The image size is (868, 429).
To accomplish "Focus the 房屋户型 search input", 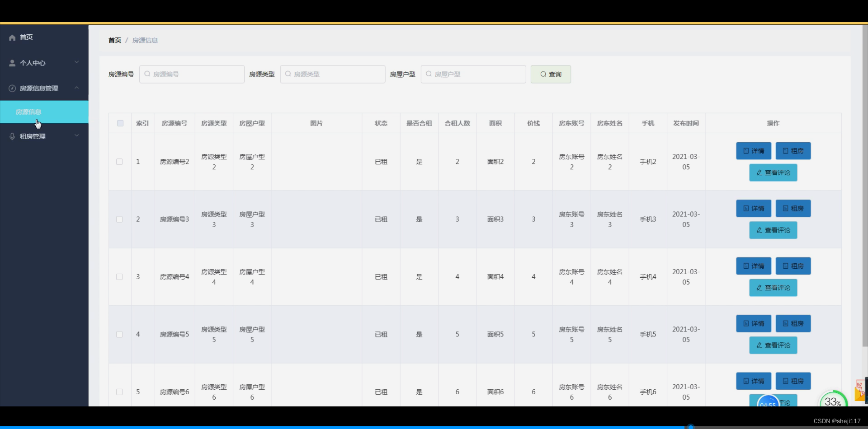I will (473, 74).
